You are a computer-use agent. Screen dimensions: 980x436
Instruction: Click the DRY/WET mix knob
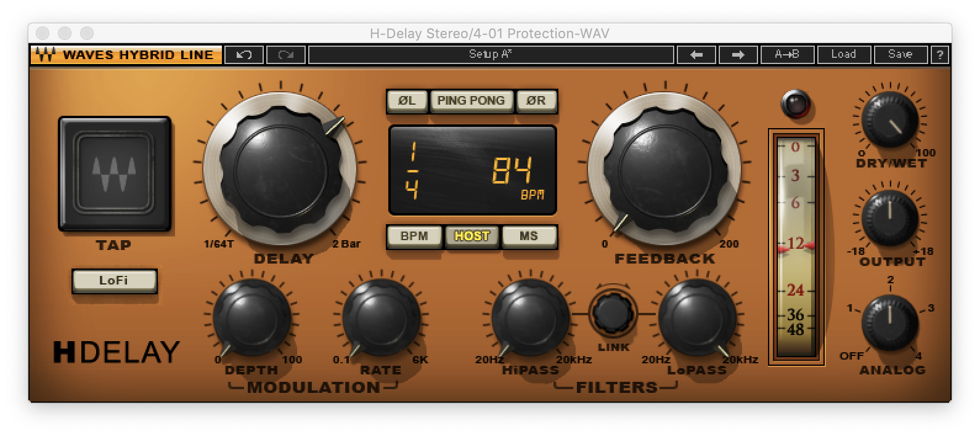(x=890, y=119)
